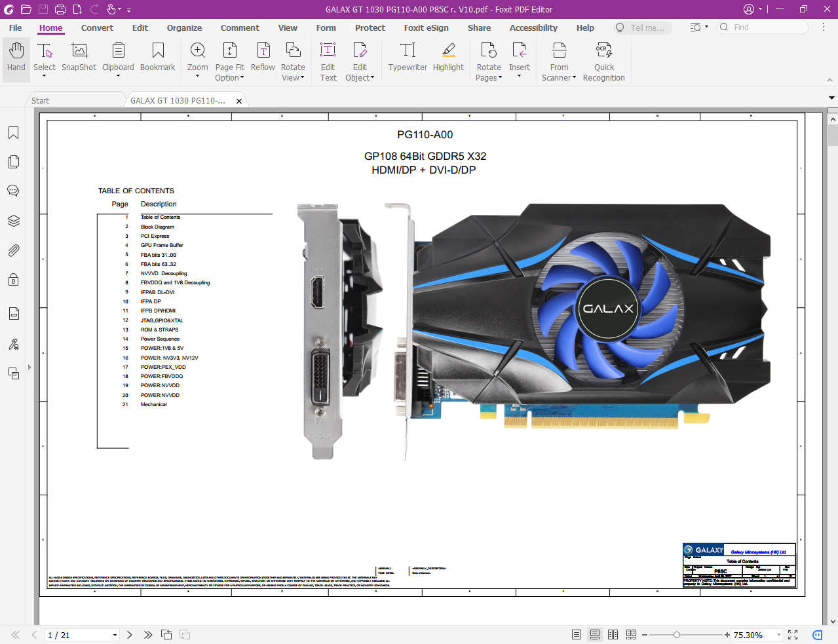This screenshot has height=644, width=838.
Task: Go to next page arrow
Action: coord(130,635)
